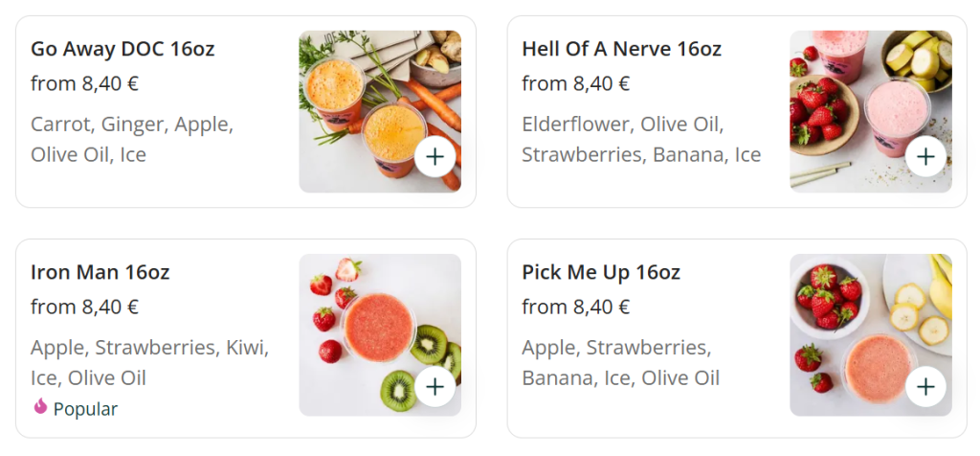The height and width of the screenshot is (456, 980).
Task: Select the Elderflower, Olive Oil ingredients description
Action: (x=640, y=139)
